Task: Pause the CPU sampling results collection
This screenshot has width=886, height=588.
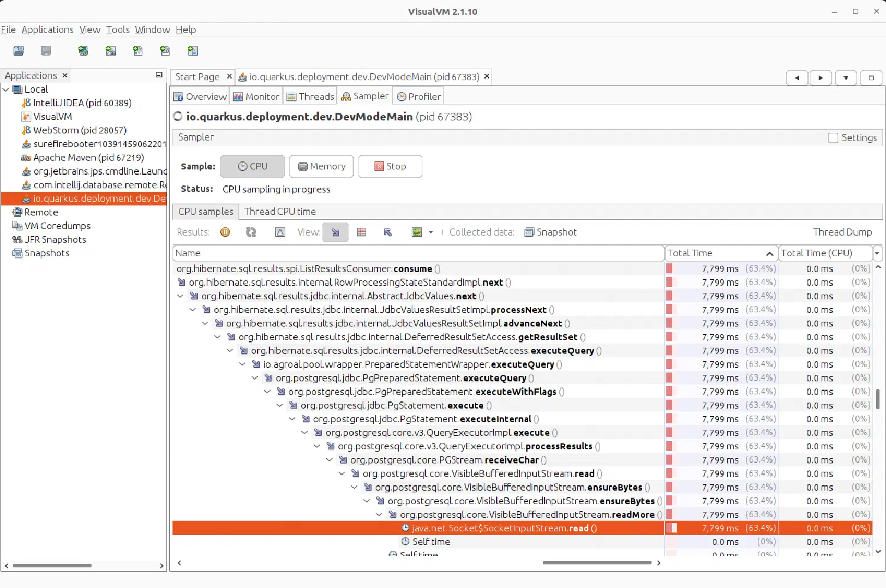Action: pos(225,232)
